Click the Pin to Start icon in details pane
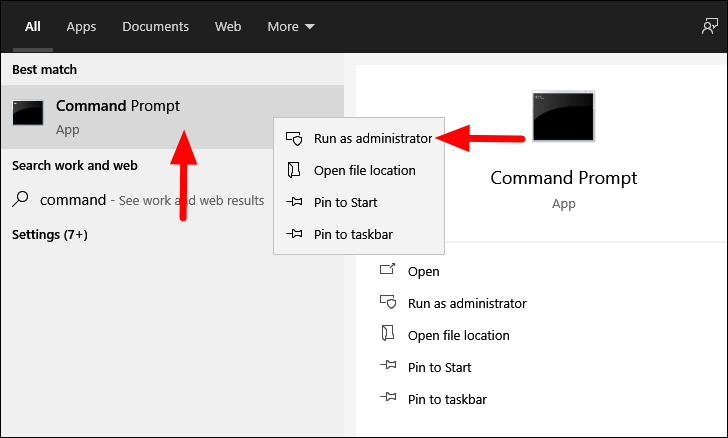This screenshot has height=438, width=728. [388, 365]
